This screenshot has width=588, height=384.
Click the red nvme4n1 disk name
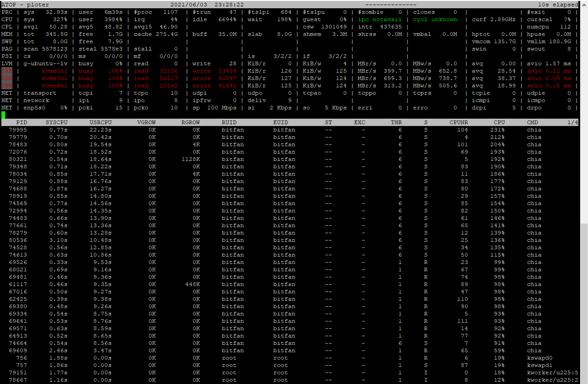(x=55, y=86)
